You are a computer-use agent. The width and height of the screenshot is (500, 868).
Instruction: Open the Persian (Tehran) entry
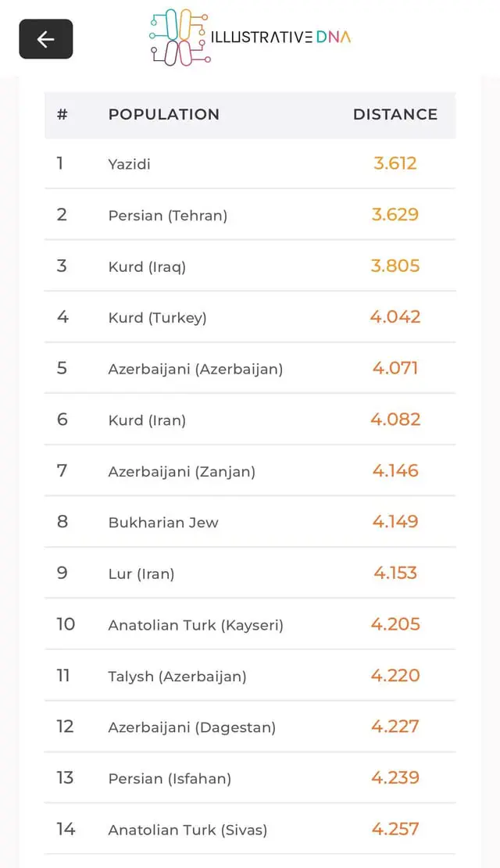coord(168,216)
